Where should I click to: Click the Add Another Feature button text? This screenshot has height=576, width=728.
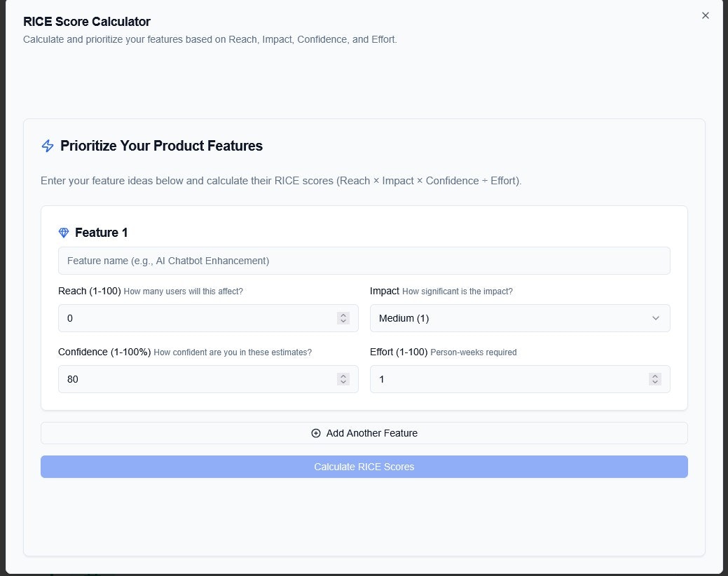click(x=372, y=433)
